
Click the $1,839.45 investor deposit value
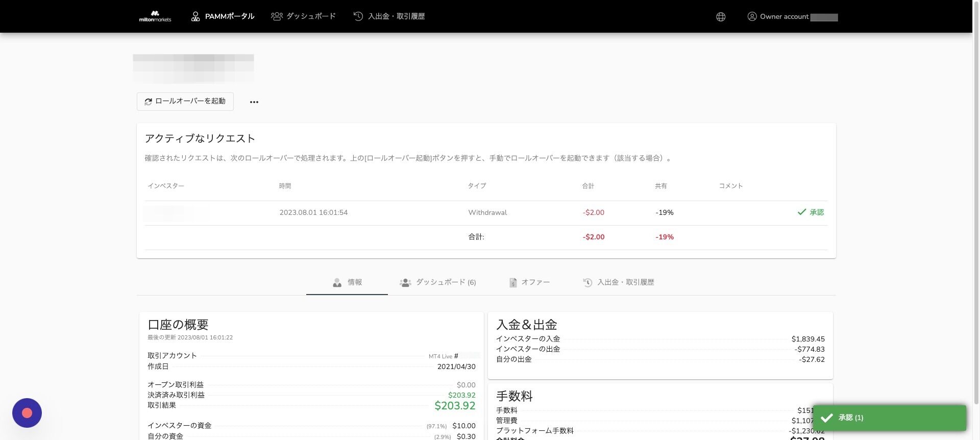(808, 339)
